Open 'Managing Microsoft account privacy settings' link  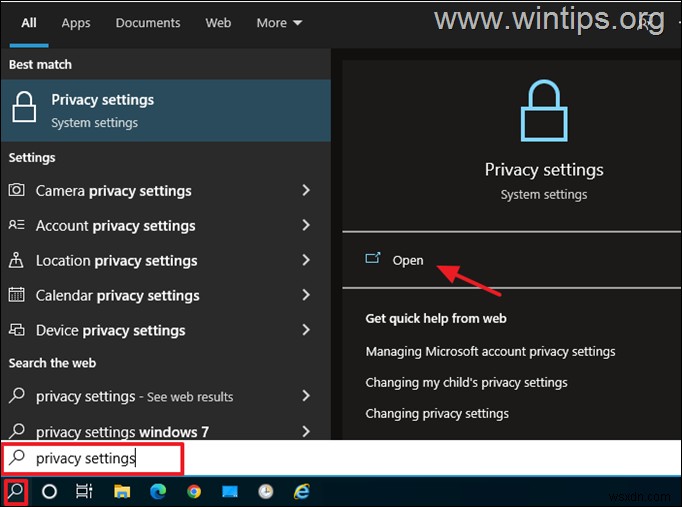[490, 351]
